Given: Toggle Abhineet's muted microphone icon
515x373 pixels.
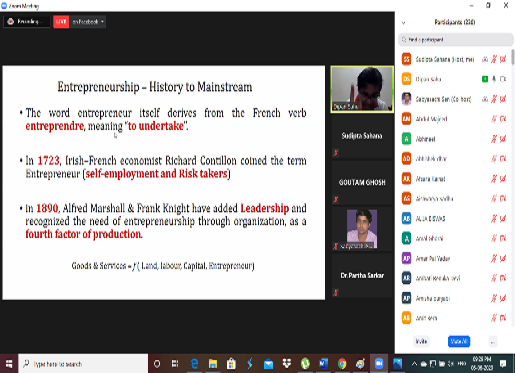Looking at the screenshot, I should tap(494, 139).
